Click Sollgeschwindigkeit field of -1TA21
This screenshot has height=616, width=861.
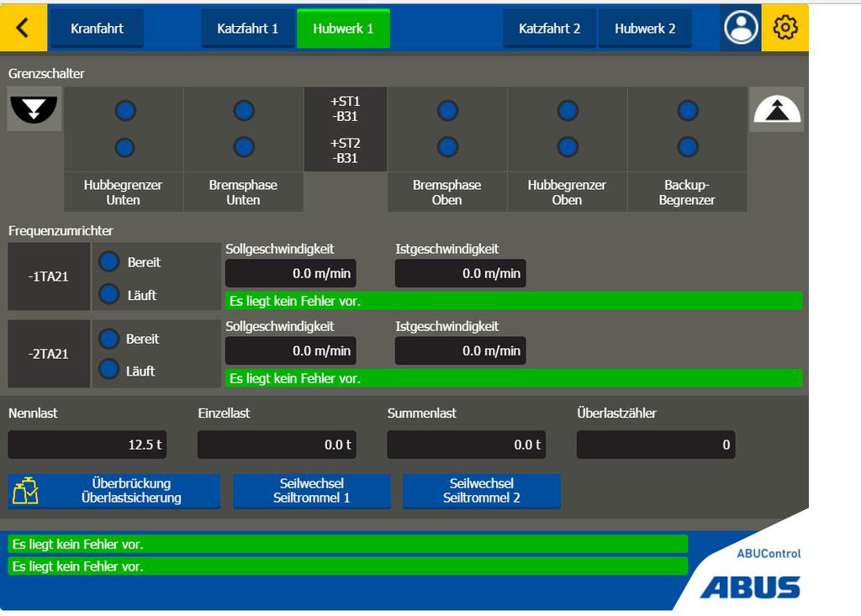(290, 273)
